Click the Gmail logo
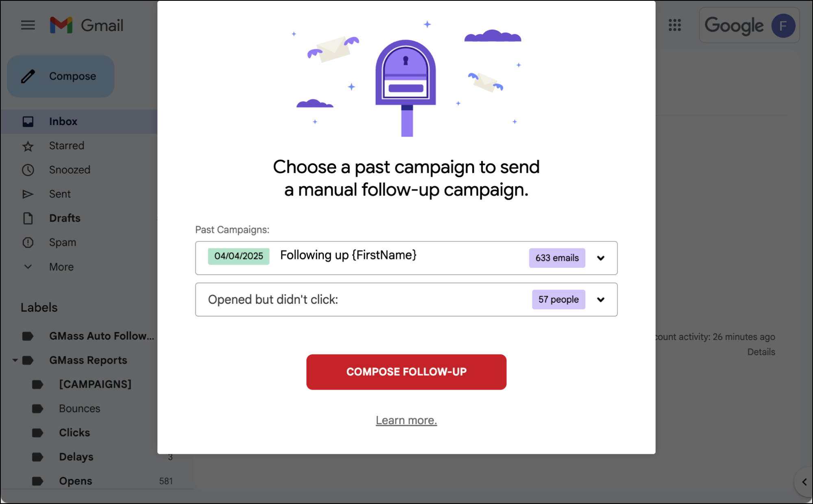813x504 pixels. pos(86,25)
